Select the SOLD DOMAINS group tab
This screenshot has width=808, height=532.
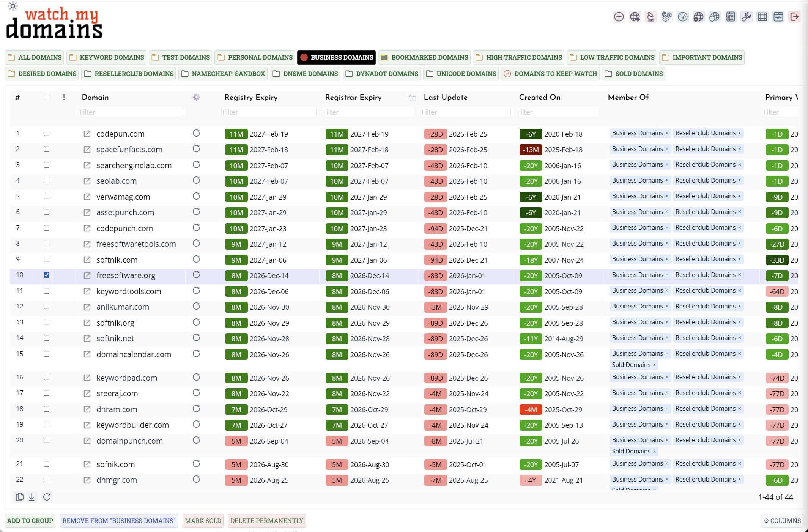coord(633,73)
